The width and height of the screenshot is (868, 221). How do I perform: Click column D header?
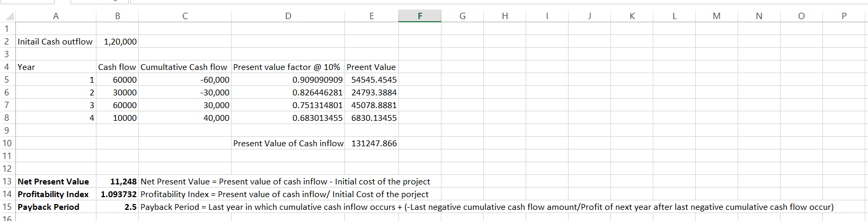click(x=288, y=16)
